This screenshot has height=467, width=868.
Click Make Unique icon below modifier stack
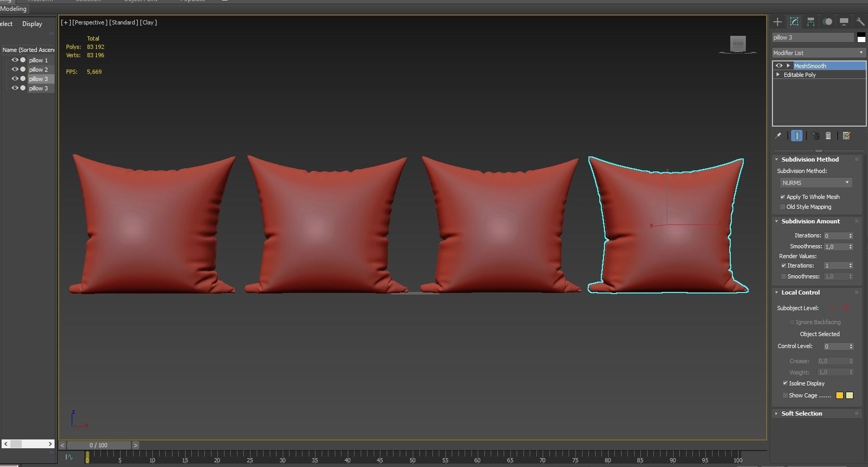pos(816,136)
